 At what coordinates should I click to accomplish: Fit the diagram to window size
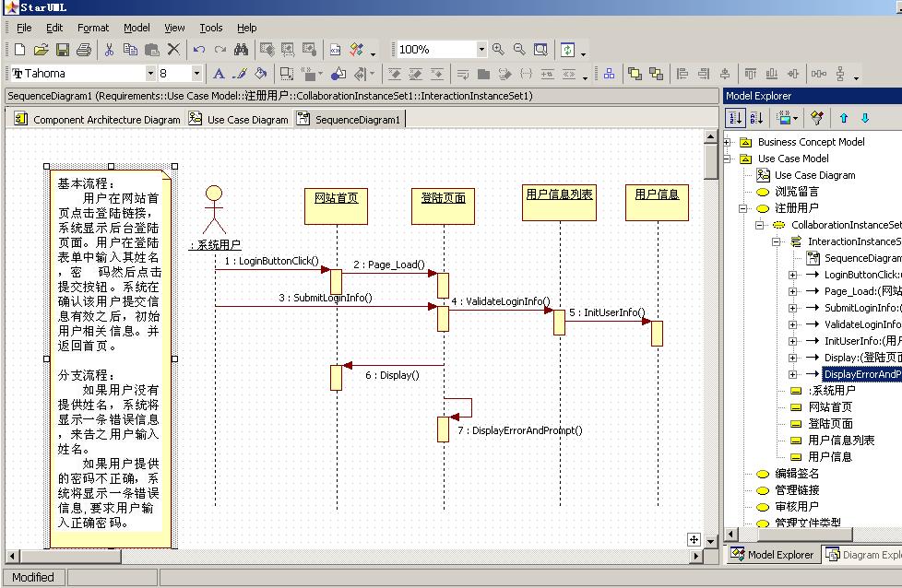tap(540, 49)
